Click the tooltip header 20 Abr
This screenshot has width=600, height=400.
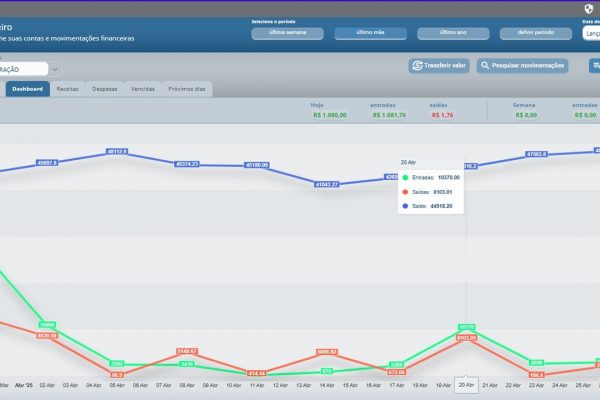point(408,162)
